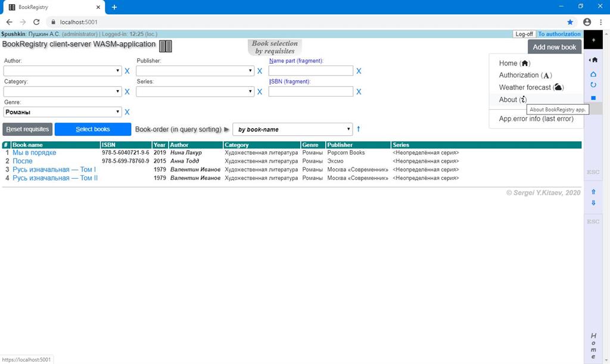Clear the Genre selection using its X icon
This screenshot has width=610, height=364.
click(127, 112)
